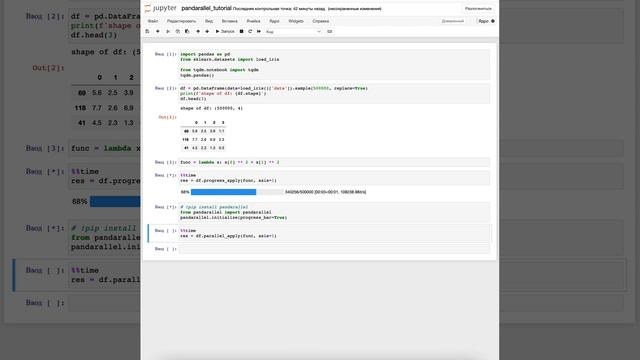
Task: Open the Ячейка menu
Action: coord(253,21)
